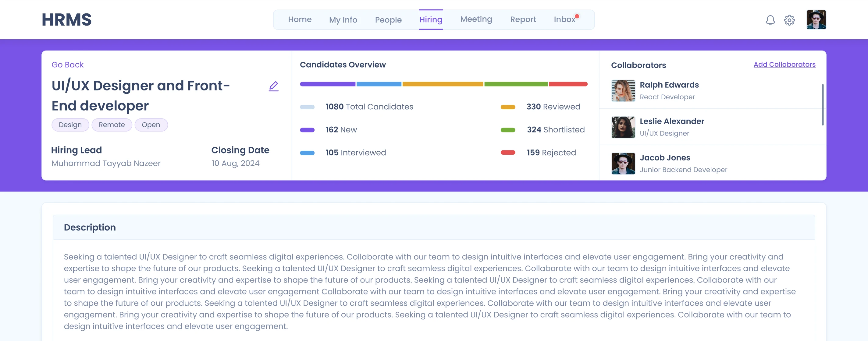Click the user profile avatar in header
868x341 pixels.
tap(816, 19)
